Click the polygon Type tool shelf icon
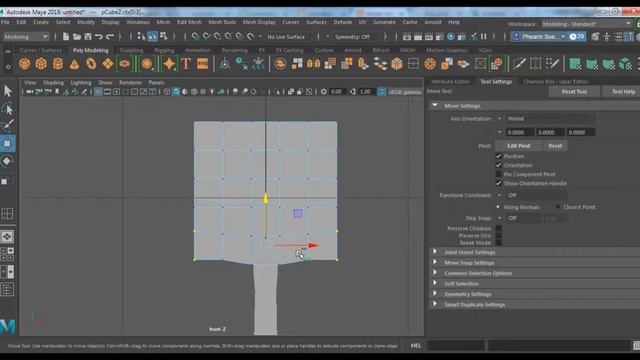 coord(186,64)
